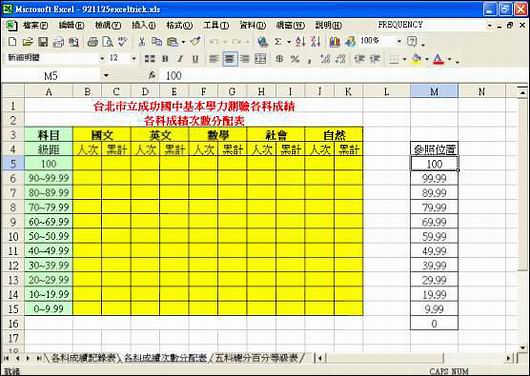Image resolution: width=530 pixels, height=376 pixels.
Task: Expand the Name Box dropdown arrow
Action: tap(106, 75)
